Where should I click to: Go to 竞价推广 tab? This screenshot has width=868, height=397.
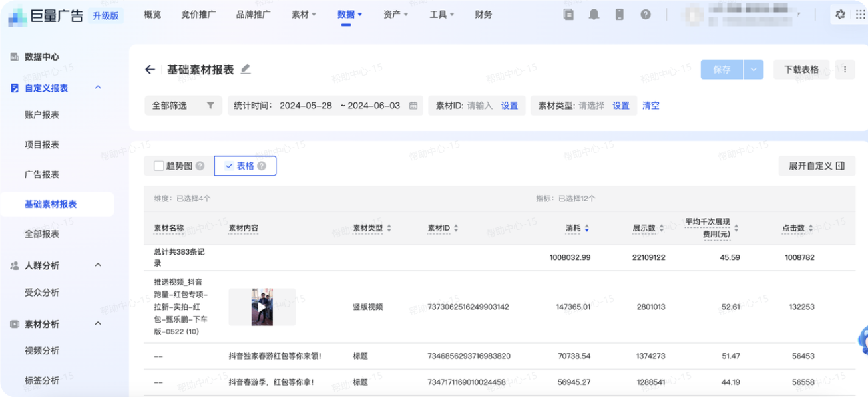click(x=198, y=15)
